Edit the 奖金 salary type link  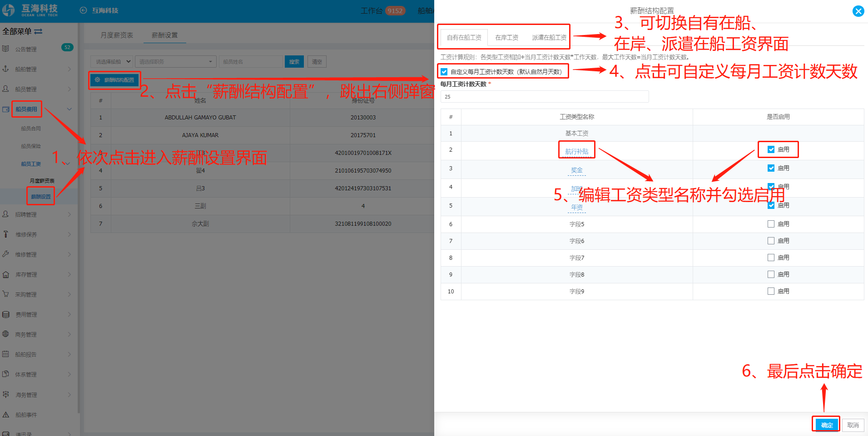577,170
